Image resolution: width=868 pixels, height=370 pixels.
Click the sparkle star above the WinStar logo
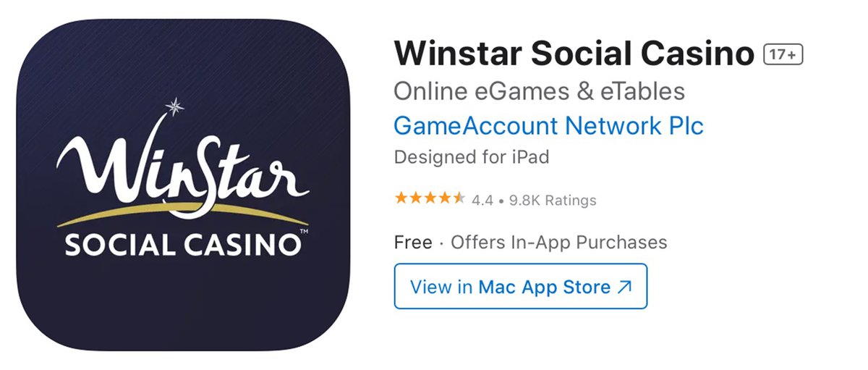(x=174, y=107)
